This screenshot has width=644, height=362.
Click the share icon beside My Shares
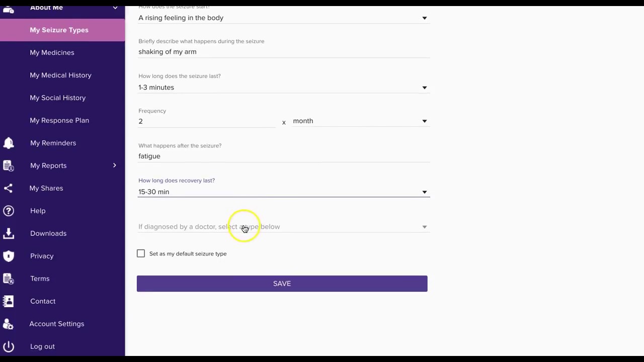pyautogui.click(x=8, y=188)
